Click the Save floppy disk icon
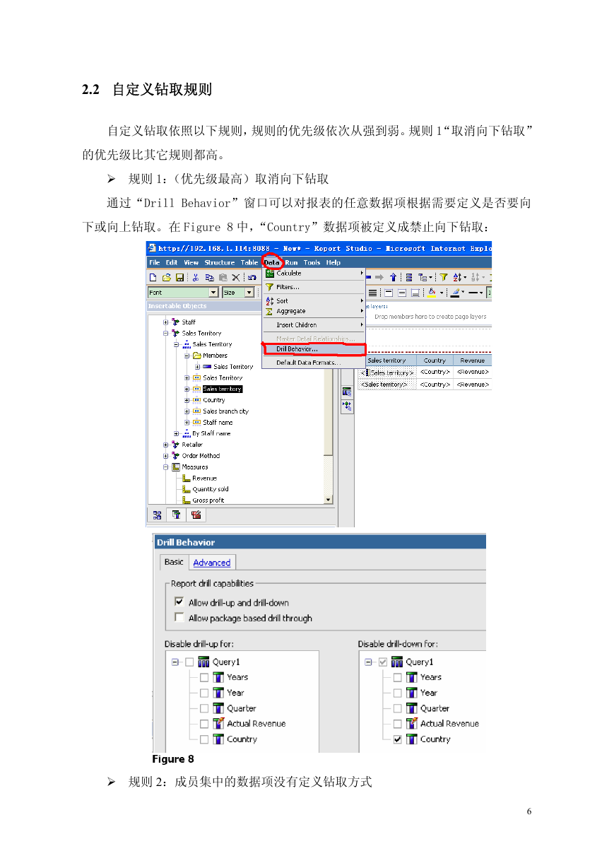The height and width of the screenshot is (868, 614). [179, 277]
